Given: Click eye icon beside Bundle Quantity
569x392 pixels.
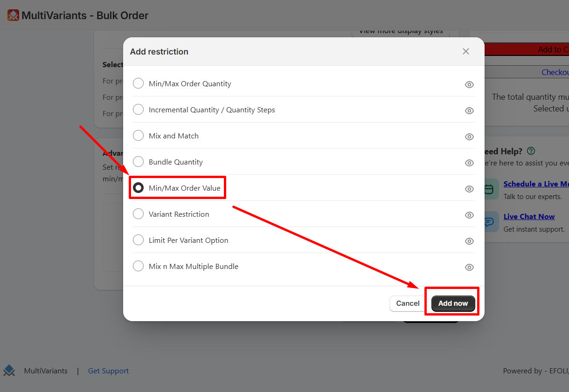Looking at the screenshot, I should click(469, 163).
